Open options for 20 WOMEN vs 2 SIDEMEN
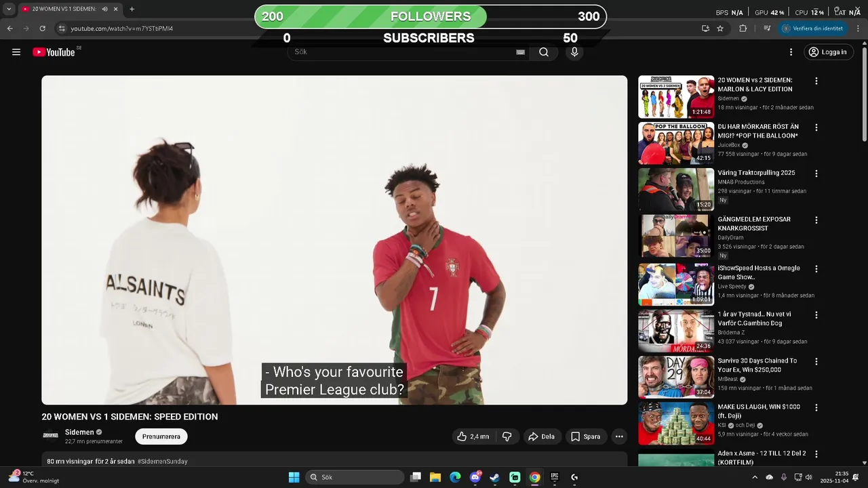The width and height of the screenshot is (868, 488). tap(816, 81)
